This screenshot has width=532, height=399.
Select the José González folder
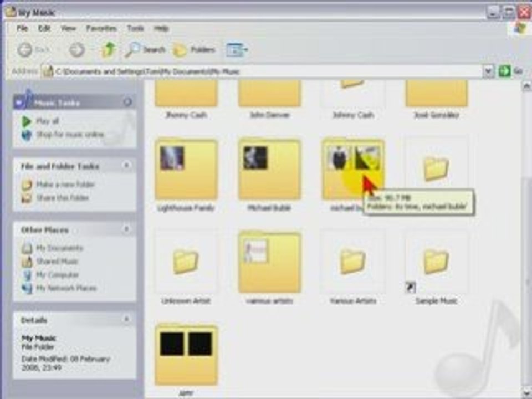click(437, 99)
